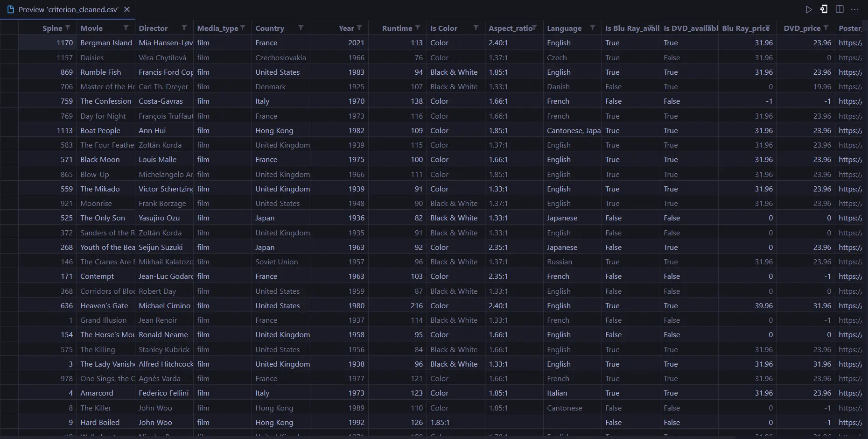Screen dimensions: 868x439
Task: Click 'The Mikado' movie cell
Action: click(x=106, y=189)
